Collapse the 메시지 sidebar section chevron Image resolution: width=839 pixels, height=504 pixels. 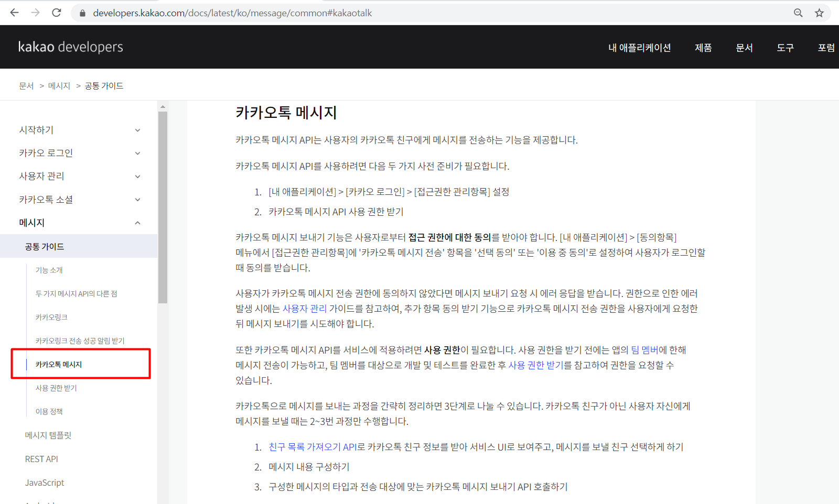[137, 223]
